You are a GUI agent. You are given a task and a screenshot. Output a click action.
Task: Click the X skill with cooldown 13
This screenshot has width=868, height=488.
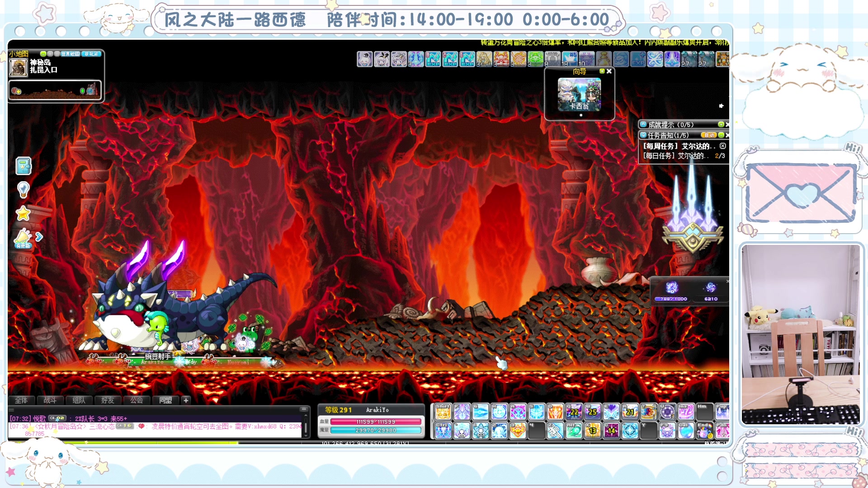click(x=593, y=431)
